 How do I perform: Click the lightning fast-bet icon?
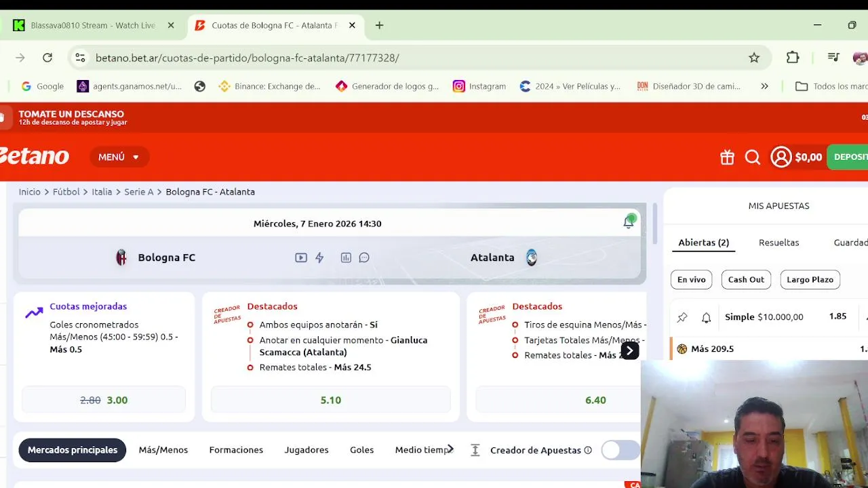pos(319,258)
